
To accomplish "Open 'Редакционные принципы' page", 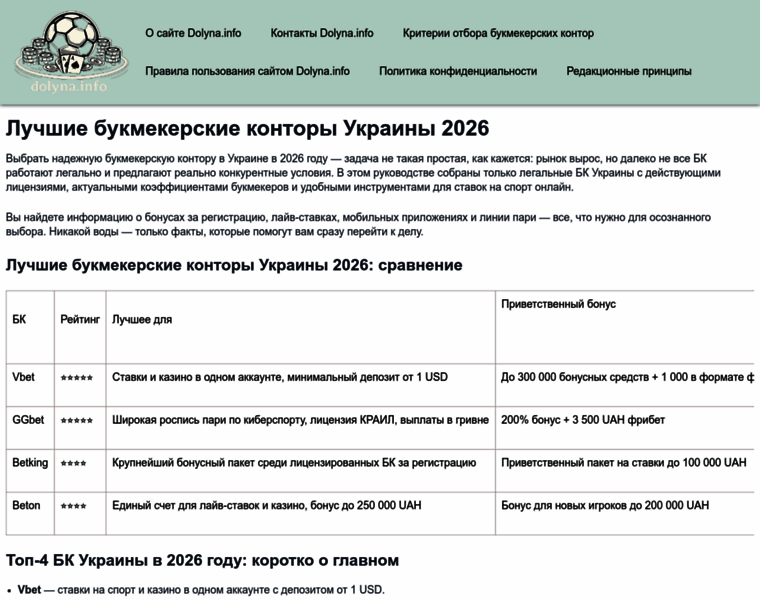I will (x=629, y=71).
